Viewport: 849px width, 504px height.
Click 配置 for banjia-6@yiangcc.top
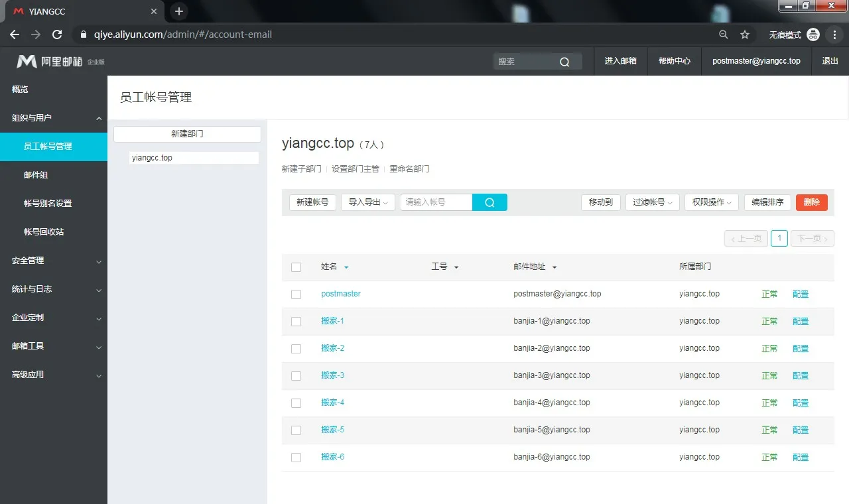pos(801,458)
